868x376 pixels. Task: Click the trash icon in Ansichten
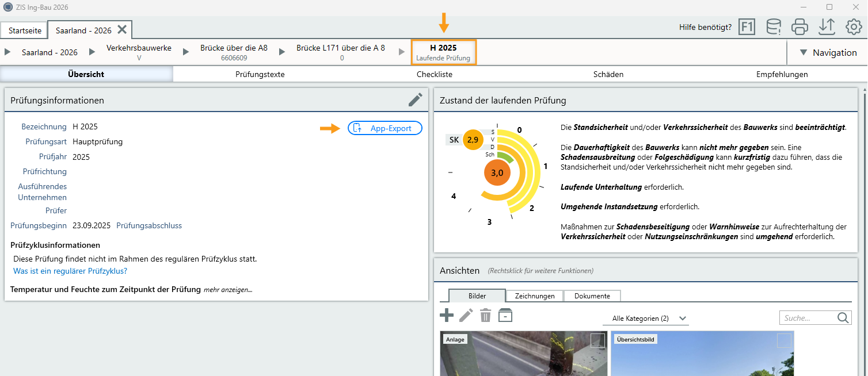click(486, 315)
